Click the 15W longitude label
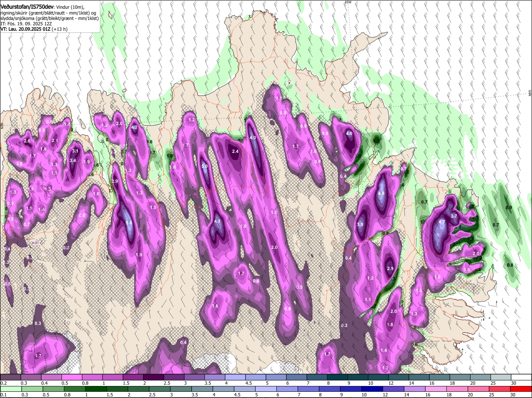Screen dimensions: 532x398 tap(348, 2)
